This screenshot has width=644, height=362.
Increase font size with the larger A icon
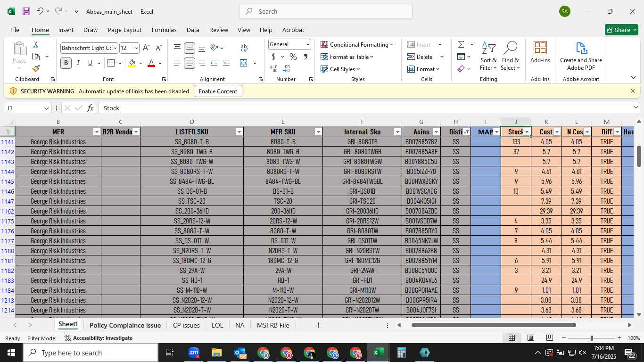coord(146,48)
